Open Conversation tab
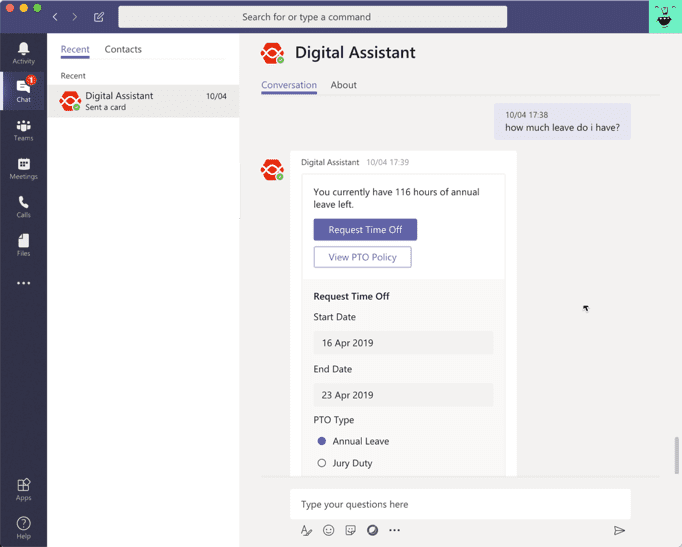Image resolution: width=682 pixels, height=547 pixels. (x=289, y=85)
